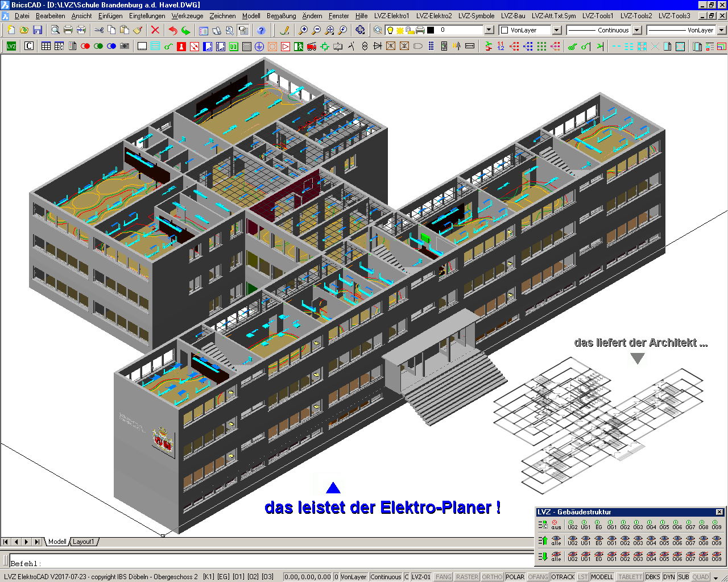The image size is (728, 582).
Task: Switch to the Layout1 tab
Action: (x=83, y=542)
